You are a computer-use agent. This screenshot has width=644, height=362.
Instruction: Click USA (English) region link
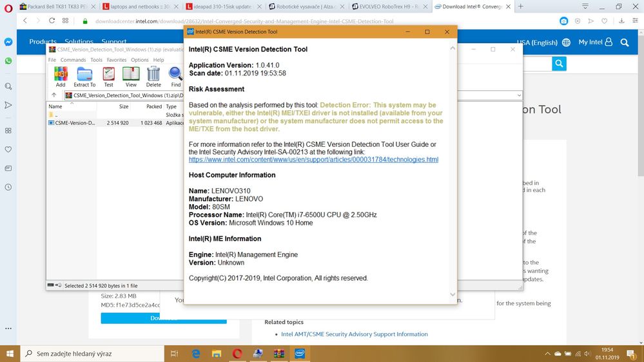pyautogui.click(x=537, y=43)
